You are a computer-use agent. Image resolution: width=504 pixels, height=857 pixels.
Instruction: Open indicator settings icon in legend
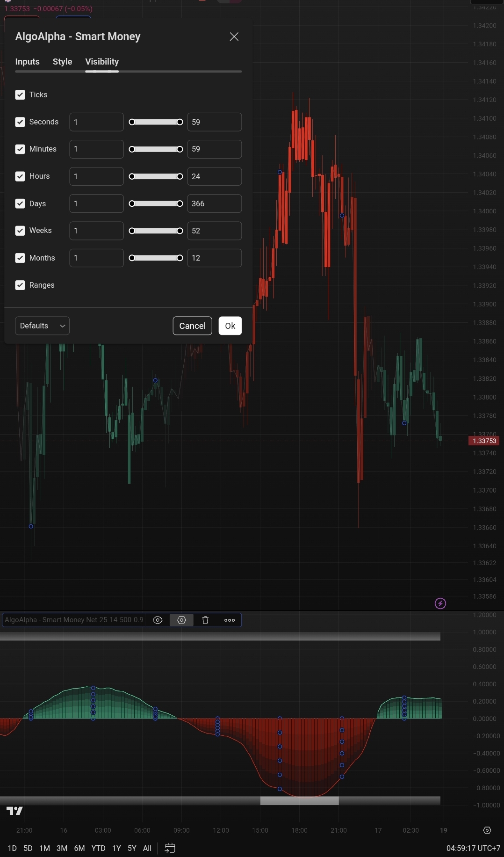click(181, 620)
